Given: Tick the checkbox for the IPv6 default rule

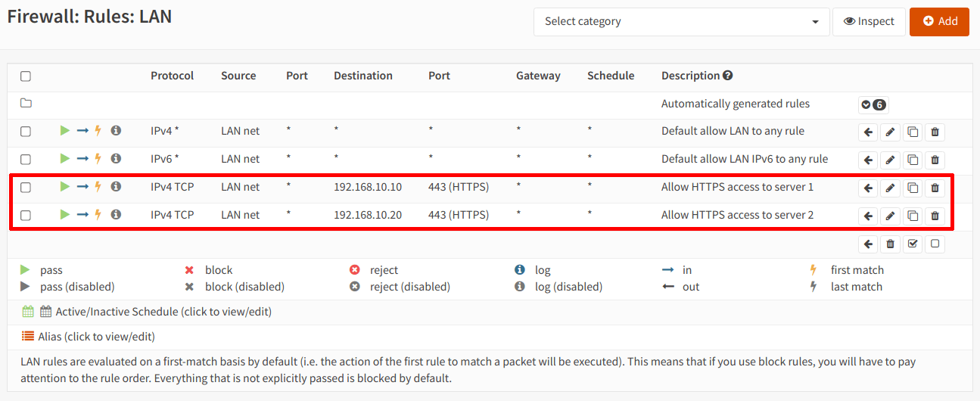Looking at the screenshot, I should 26,160.
